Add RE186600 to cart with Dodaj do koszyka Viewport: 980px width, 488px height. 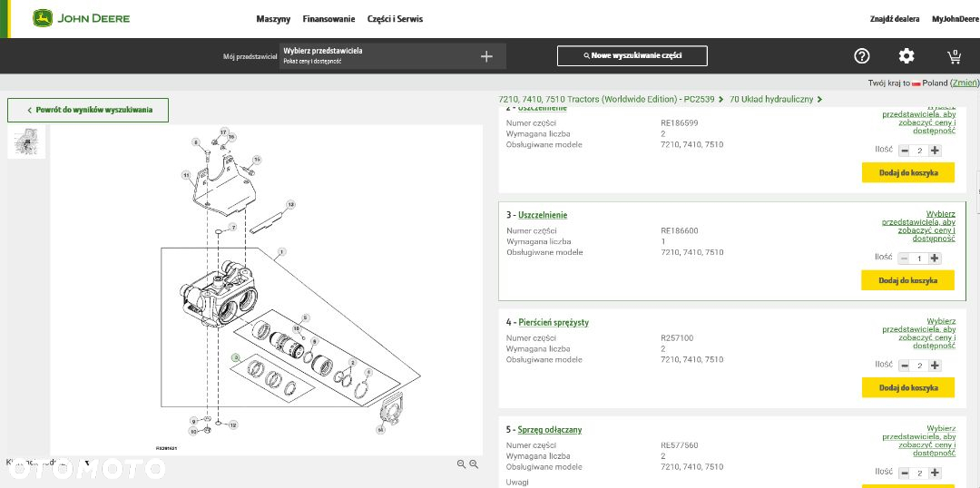(x=908, y=280)
